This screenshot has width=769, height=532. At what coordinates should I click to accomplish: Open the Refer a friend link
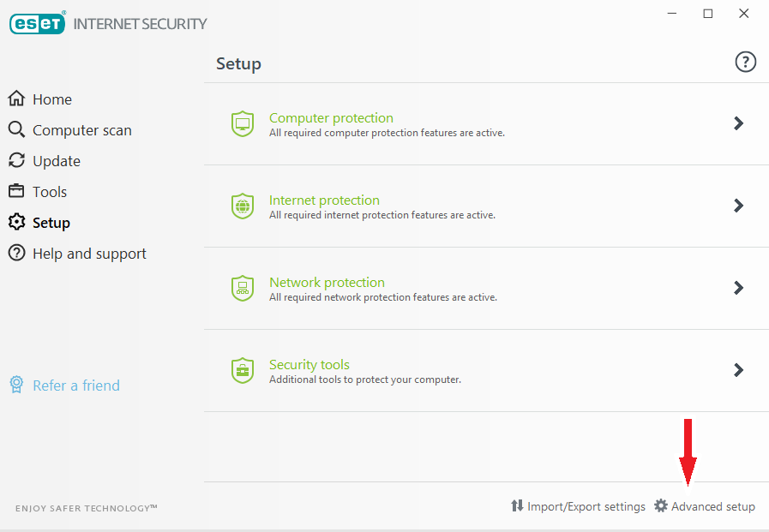coord(75,386)
